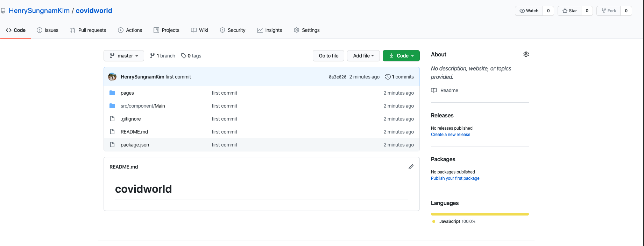
Task: Click the pages folder icon
Action: (x=112, y=93)
